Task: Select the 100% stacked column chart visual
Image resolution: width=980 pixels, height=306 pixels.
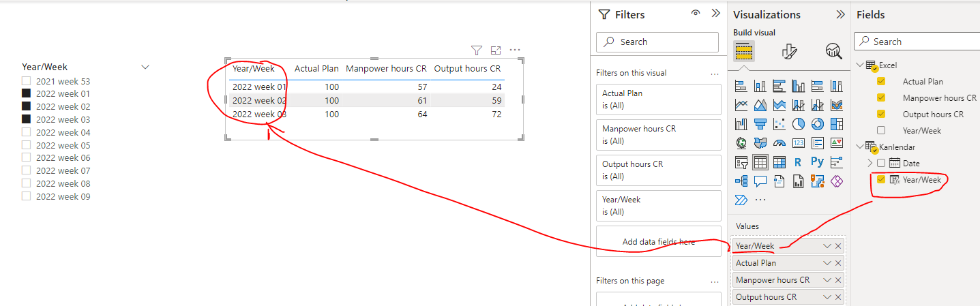Action: pyautogui.click(x=837, y=87)
